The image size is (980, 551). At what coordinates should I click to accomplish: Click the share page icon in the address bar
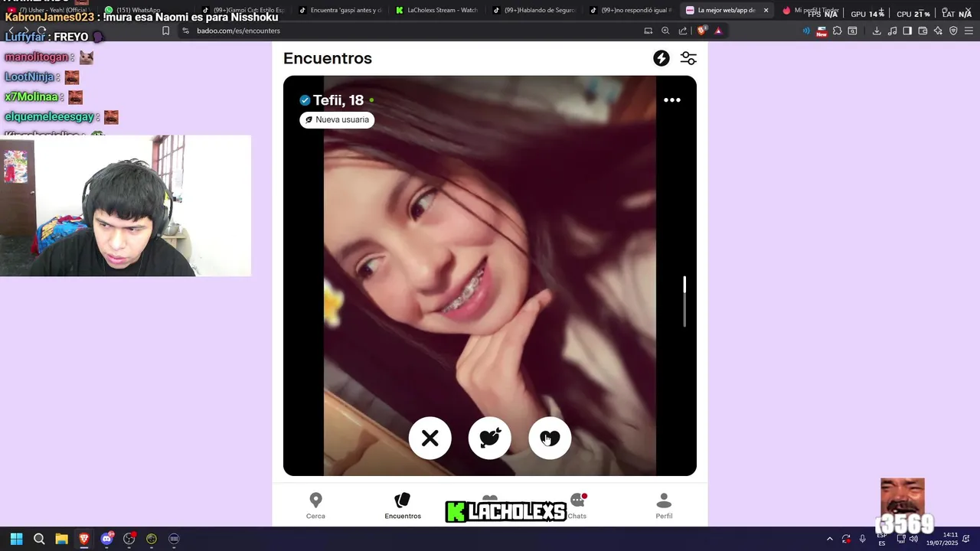(682, 31)
